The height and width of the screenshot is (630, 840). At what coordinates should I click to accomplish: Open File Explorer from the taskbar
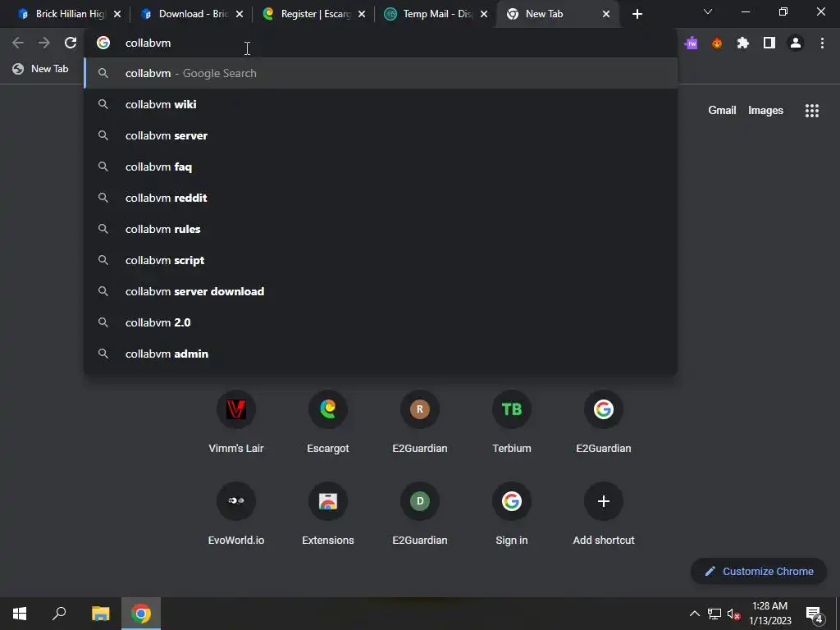(x=100, y=614)
